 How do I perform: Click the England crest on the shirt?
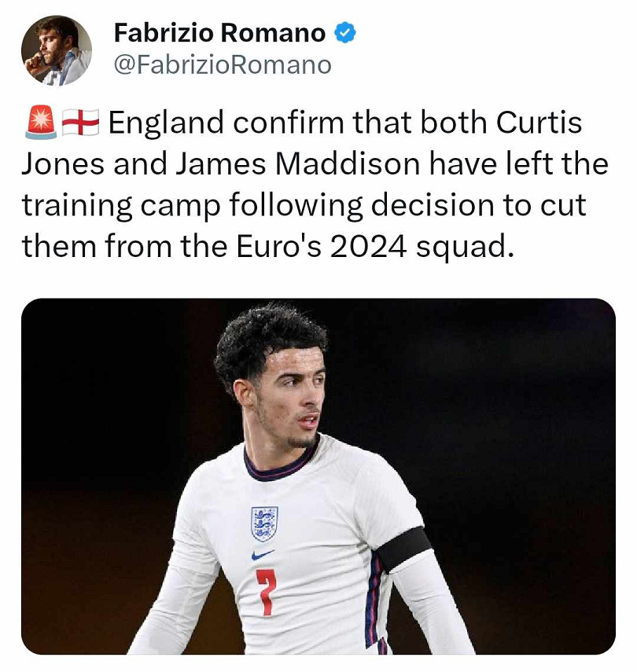pos(264,523)
